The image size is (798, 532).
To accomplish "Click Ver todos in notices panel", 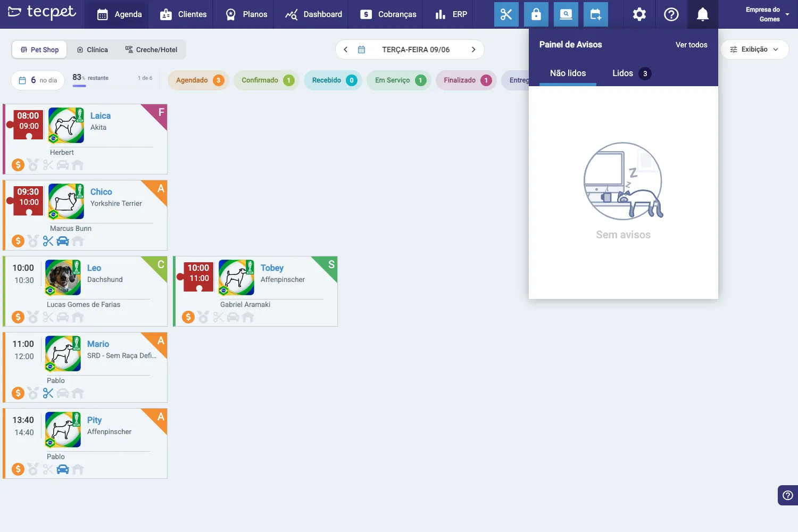I will pyautogui.click(x=691, y=45).
